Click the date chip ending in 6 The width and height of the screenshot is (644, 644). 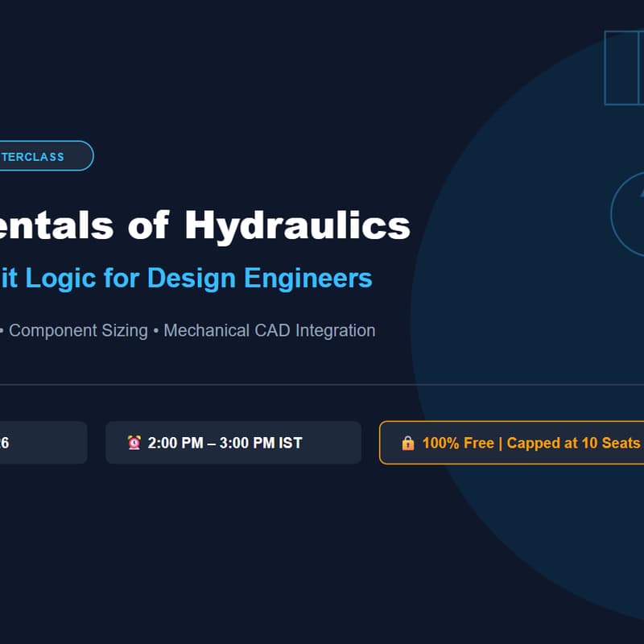click(43, 443)
